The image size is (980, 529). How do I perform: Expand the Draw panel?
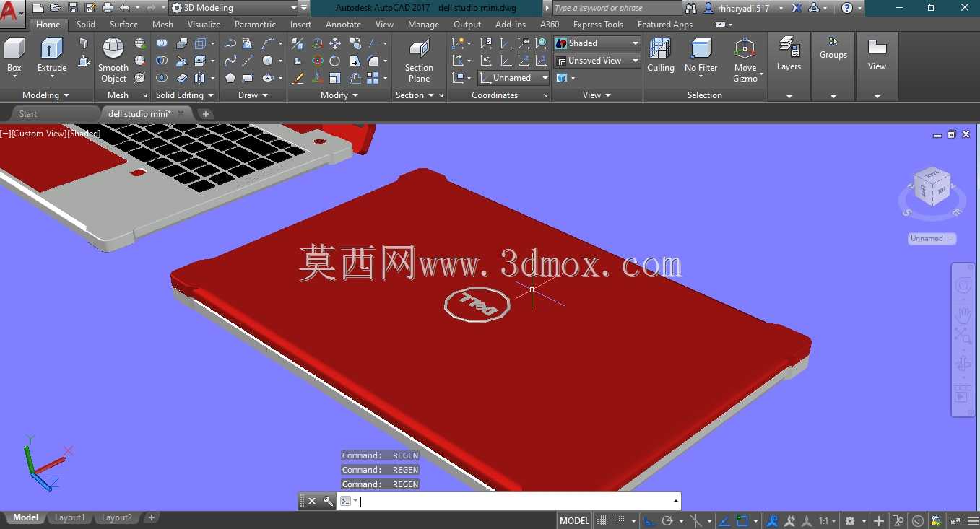pyautogui.click(x=253, y=95)
